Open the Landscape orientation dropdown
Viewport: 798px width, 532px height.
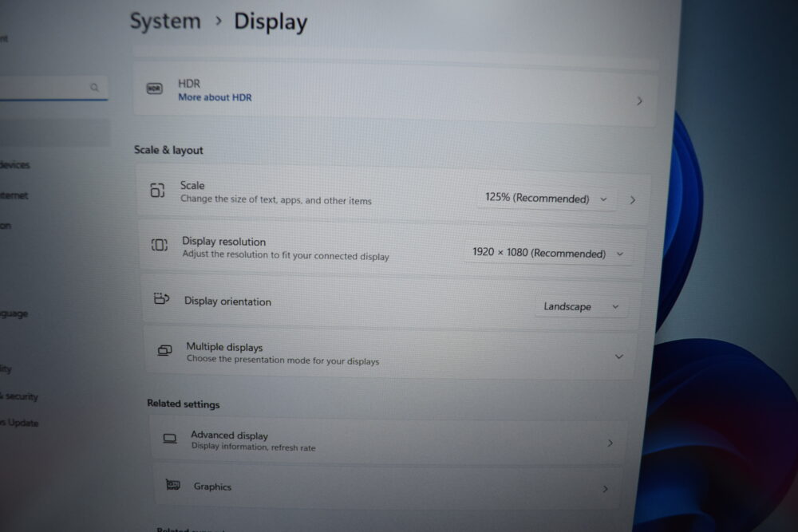[581, 307]
